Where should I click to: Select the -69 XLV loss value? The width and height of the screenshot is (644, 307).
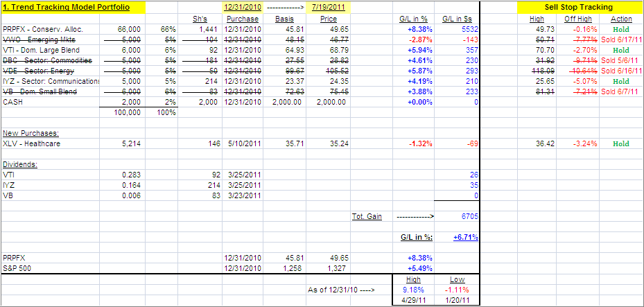point(474,143)
